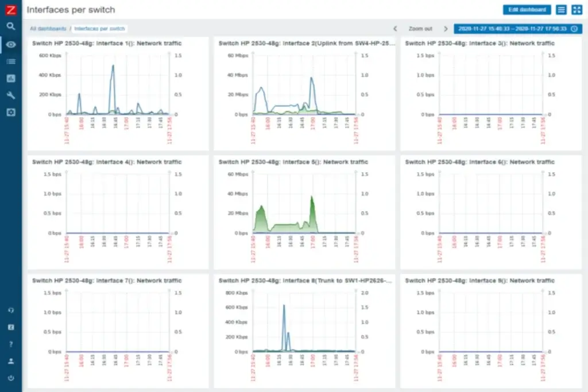Screen dimensions: 588x392
Task: Expand the time period selector
Action: tap(518, 29)
